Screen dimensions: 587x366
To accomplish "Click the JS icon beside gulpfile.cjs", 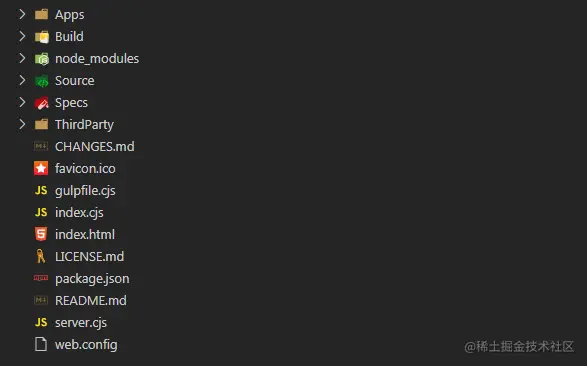I will [x=41, y=190].
